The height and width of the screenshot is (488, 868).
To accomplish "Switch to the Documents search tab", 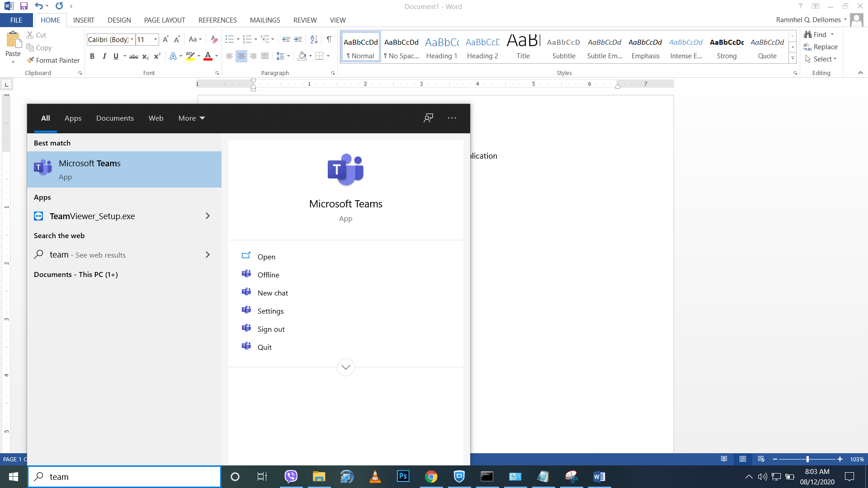I will click(x=115, y=118).
